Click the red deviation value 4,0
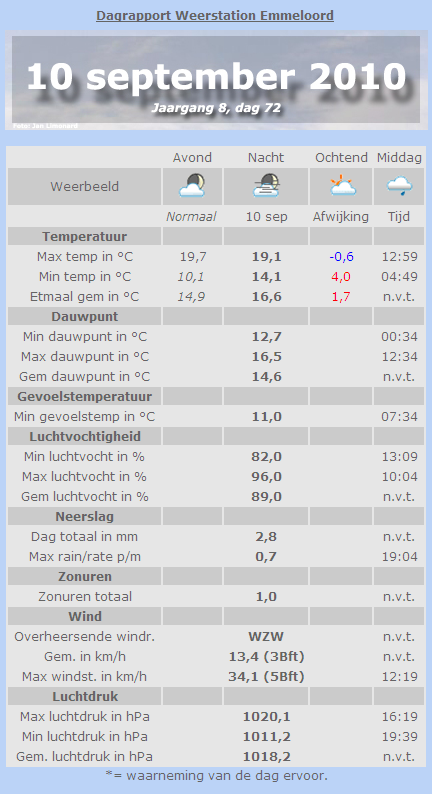 click(x=341, y=277)
